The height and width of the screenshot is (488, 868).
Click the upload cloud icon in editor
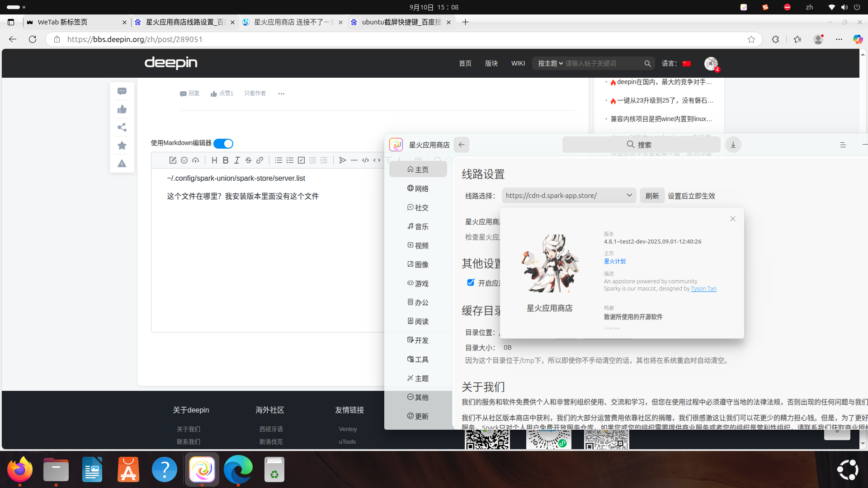[195, 160]
